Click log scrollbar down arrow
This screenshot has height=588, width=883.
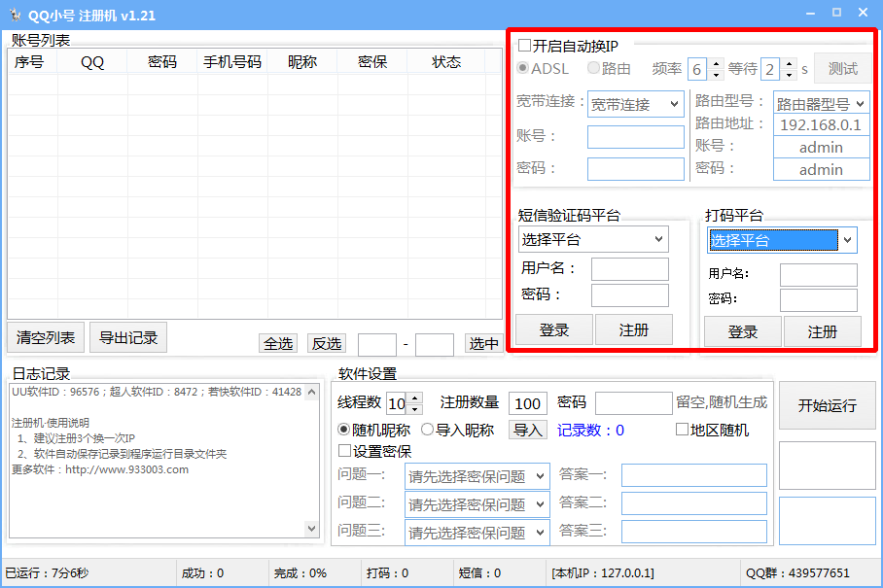(x=311, y=529)
